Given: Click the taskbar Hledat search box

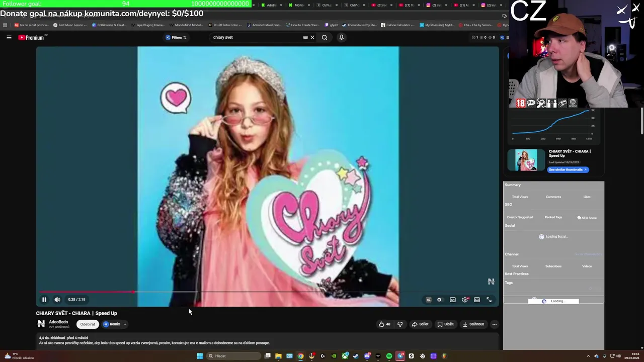Looking at the screenshot, I should [232, 356].
